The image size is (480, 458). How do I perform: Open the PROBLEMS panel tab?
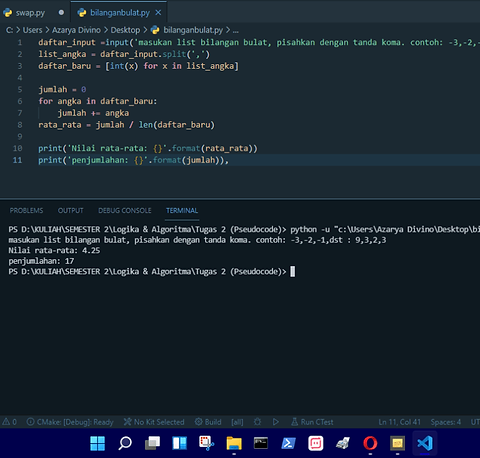click(26, 211)
